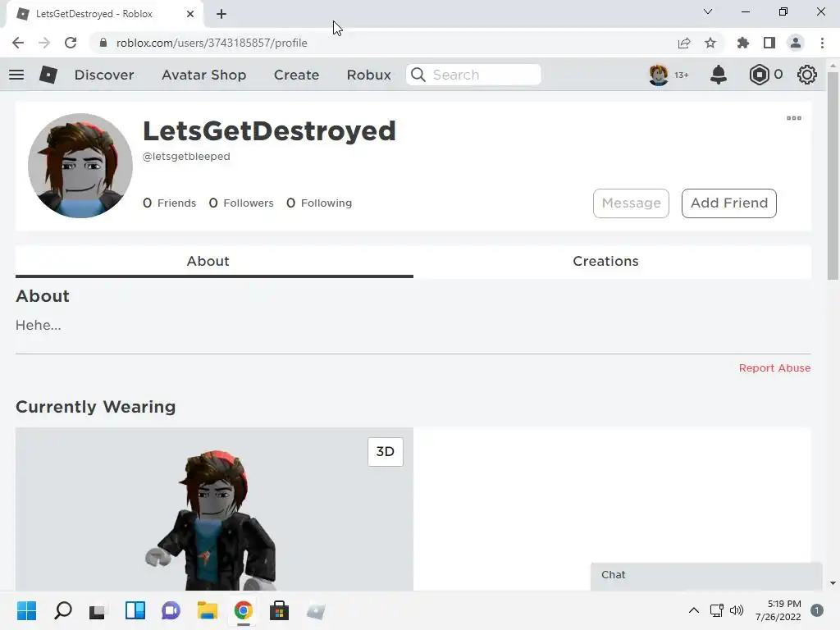Share this page via share icon
840x630 pixels.
point(683,43)
